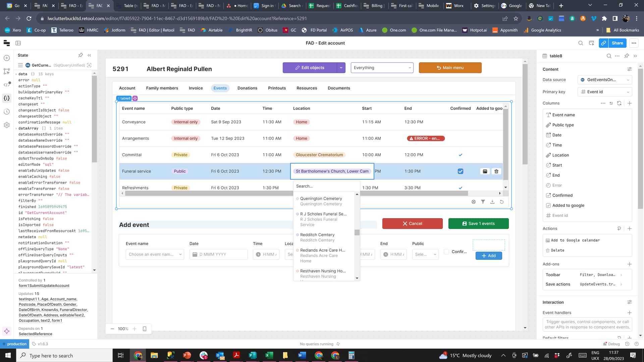Open the Data source dropdown GetEventsOn...
Screen dimensions: 644x362
coord(605,80)
